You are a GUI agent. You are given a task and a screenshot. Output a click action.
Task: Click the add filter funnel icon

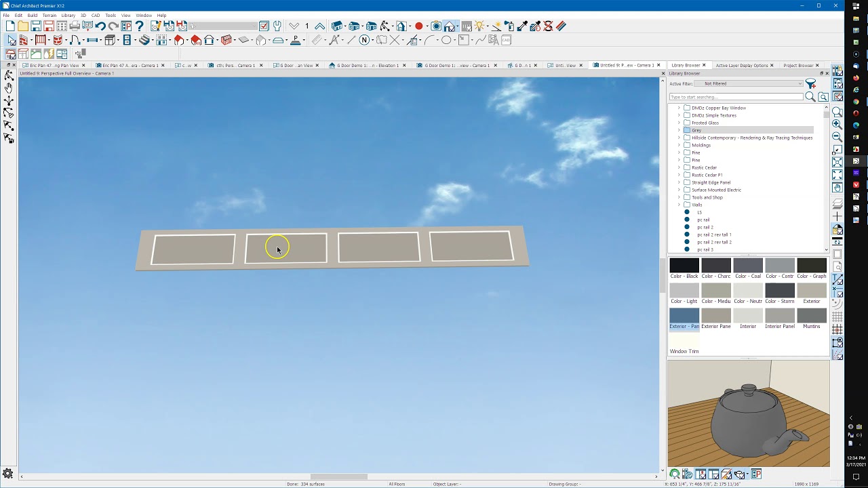(x=810, y=84)
